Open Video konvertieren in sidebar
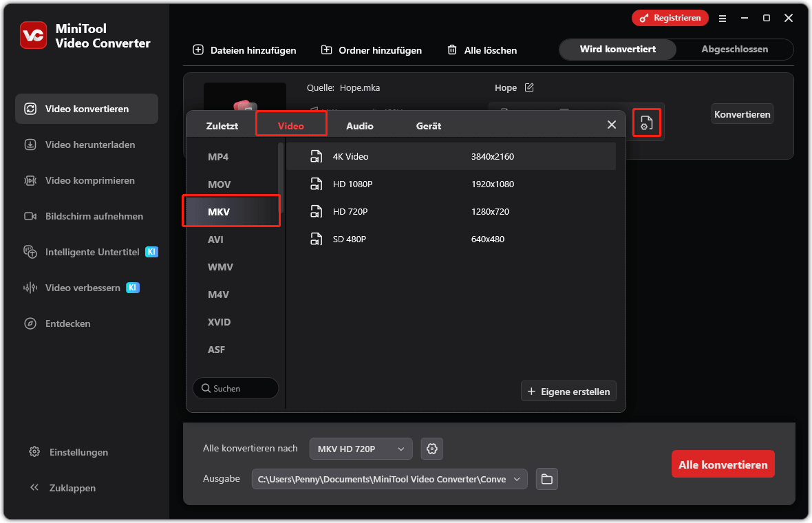 point(87,109)
